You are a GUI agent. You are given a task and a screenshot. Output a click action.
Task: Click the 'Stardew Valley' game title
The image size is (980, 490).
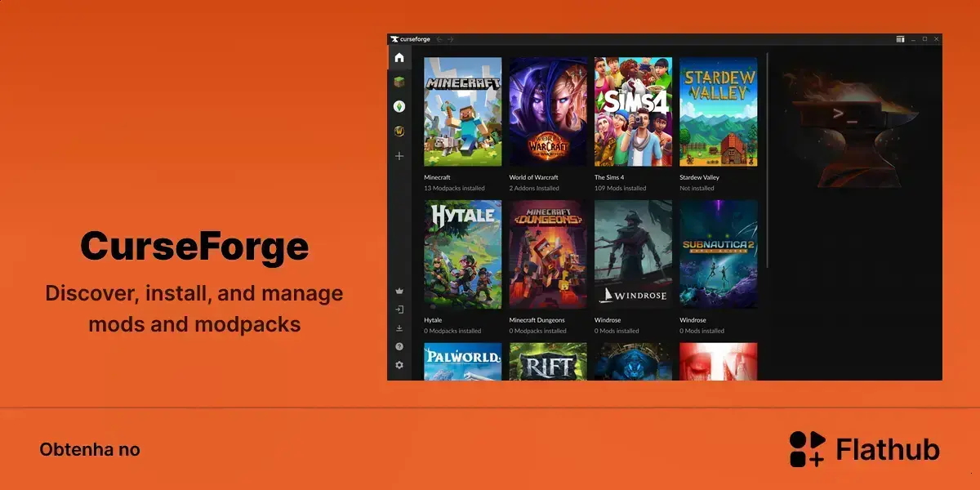pyautogui.click(x=699, y=177)
